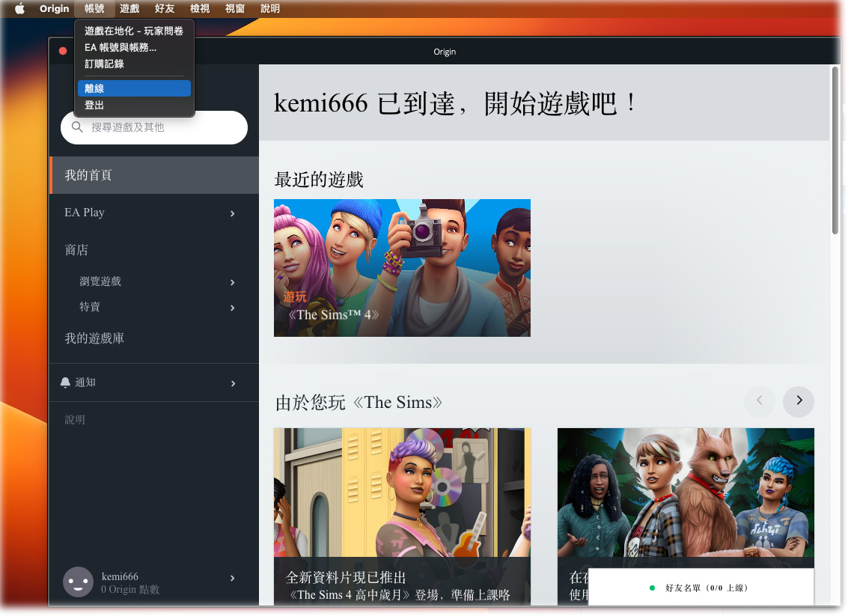Open the 視窗 menu in menu bar
848x616 pixels.
235,9
